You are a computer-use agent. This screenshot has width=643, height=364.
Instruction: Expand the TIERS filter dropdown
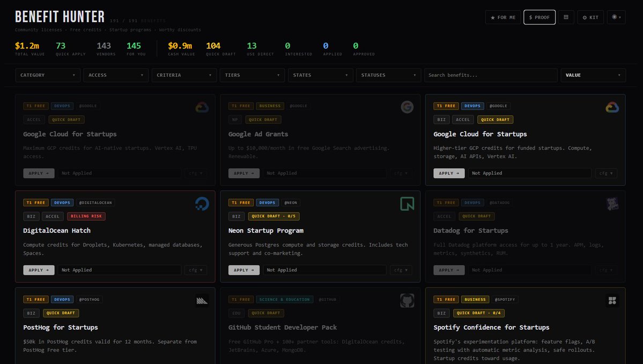252,75
